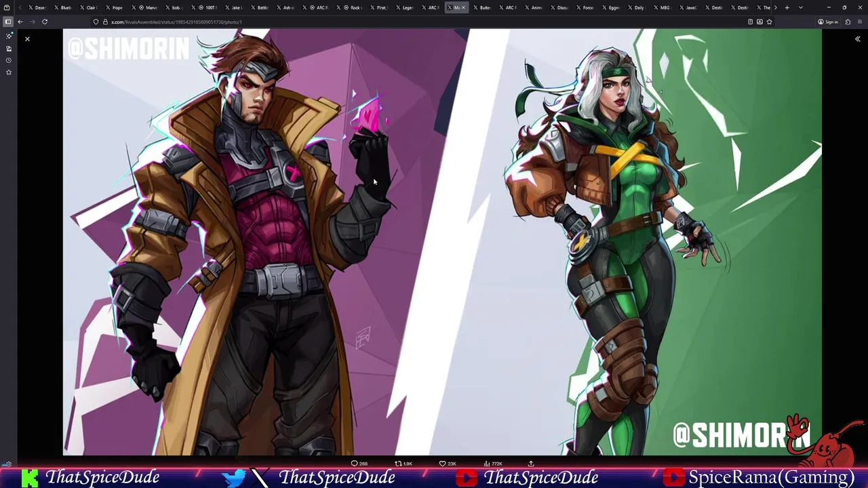
Task: Open the history sidebar clock icon
Action: (x=9, y=60)
